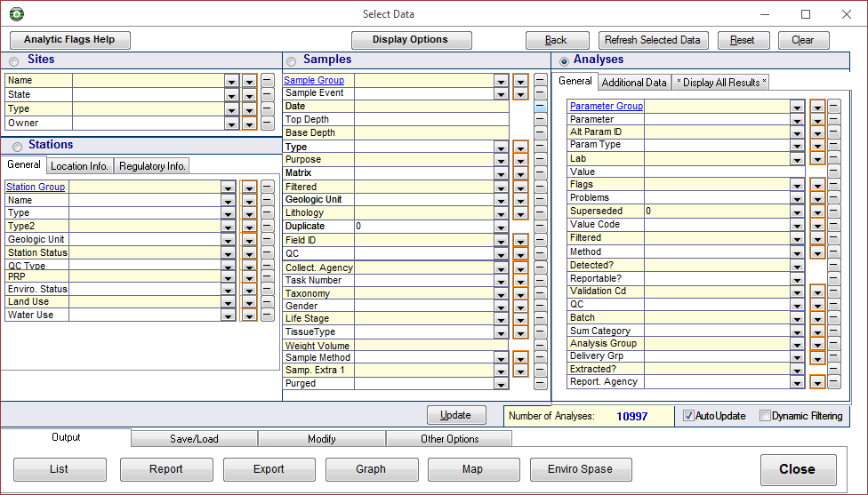The width and height of the screenshot is (868, 495).
Task: Uncheck the AutoUpdate checkbox
Action: (688, 415)
